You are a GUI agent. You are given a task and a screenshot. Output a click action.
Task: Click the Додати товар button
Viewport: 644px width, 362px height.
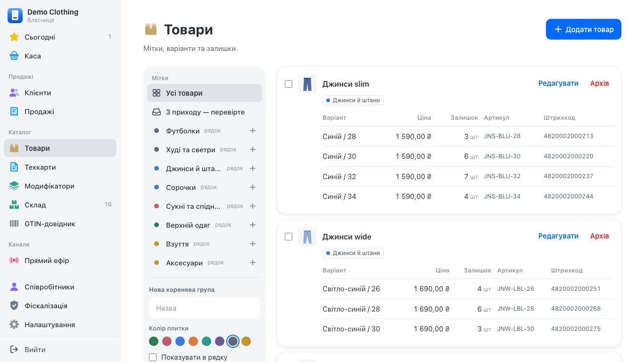coord(584,29)
